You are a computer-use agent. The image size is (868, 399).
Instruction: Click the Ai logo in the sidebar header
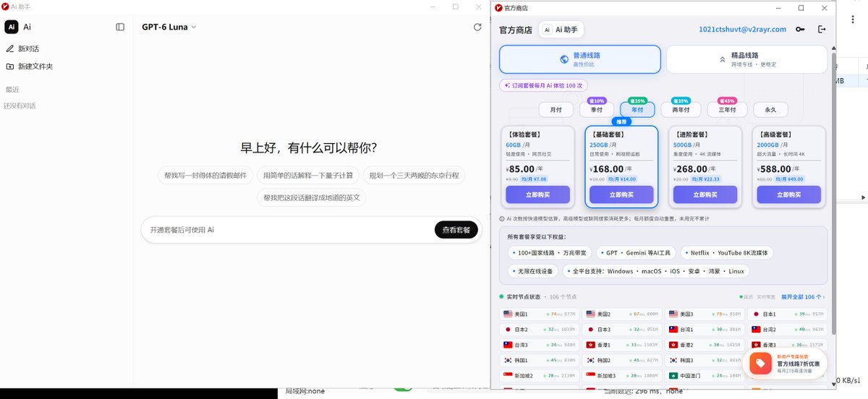click(x=12, y=27)
